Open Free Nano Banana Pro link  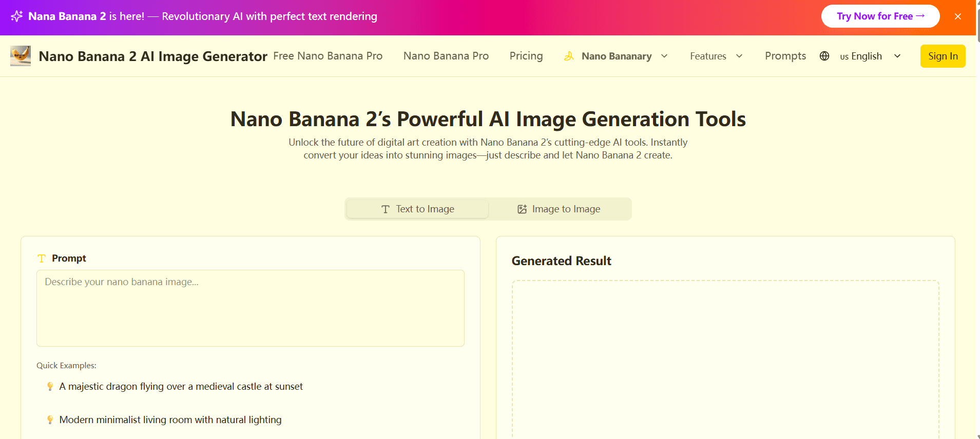click(328, 56)
